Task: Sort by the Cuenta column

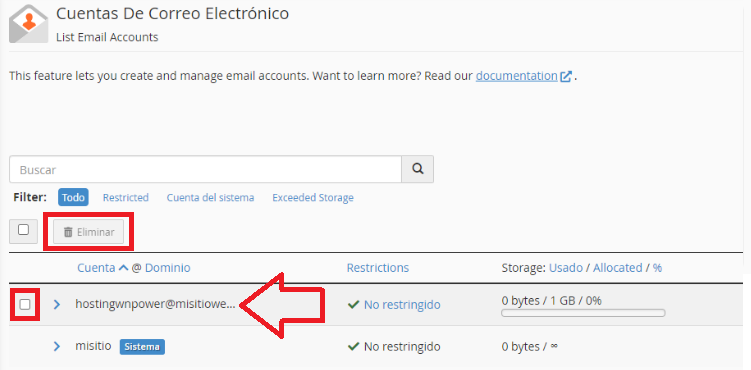Action: [96, 268]
